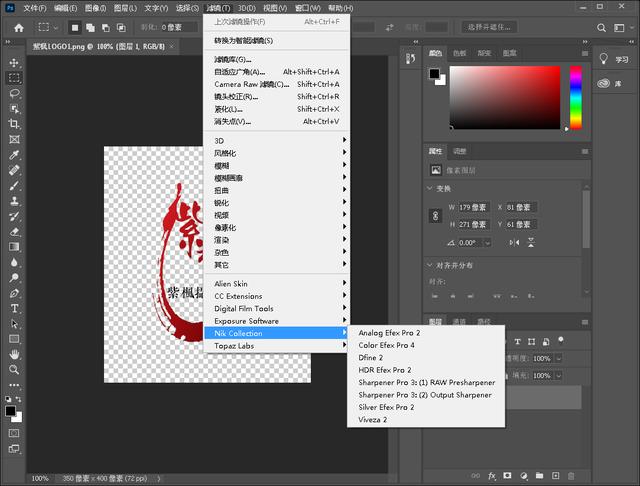Change screen mode button
The image size is (640, 486).
(14, 449)
